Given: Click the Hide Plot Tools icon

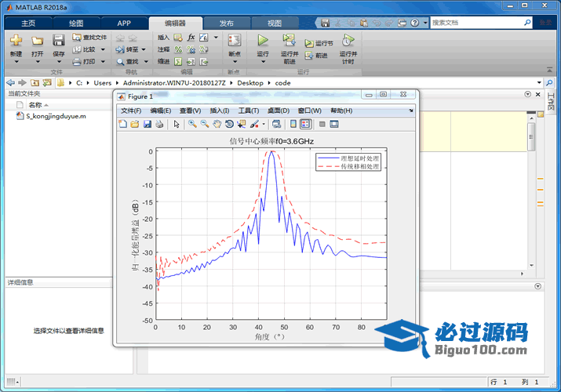Looking at the screenshot, I should point(322,124).
